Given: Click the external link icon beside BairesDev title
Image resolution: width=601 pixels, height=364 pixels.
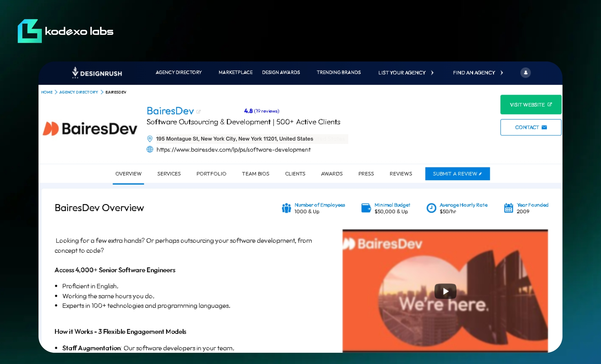Looking at the screenshot, I should (x=198, y=112).
